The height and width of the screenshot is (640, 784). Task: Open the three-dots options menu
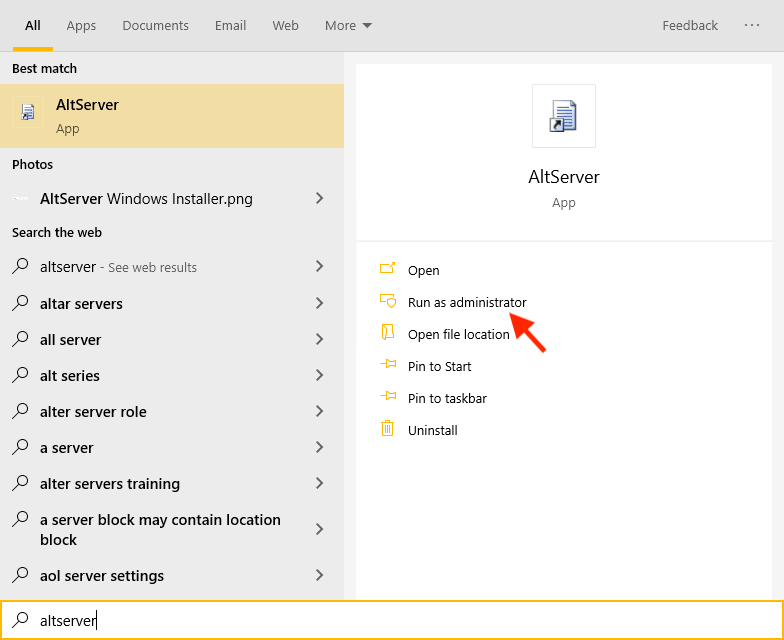tap(752, 25)
